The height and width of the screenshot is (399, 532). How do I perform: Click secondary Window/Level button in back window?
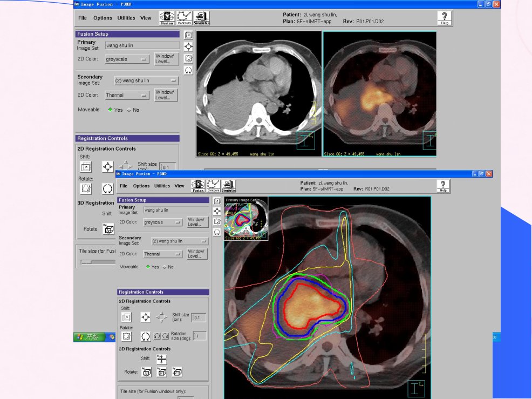pos(165,94)
